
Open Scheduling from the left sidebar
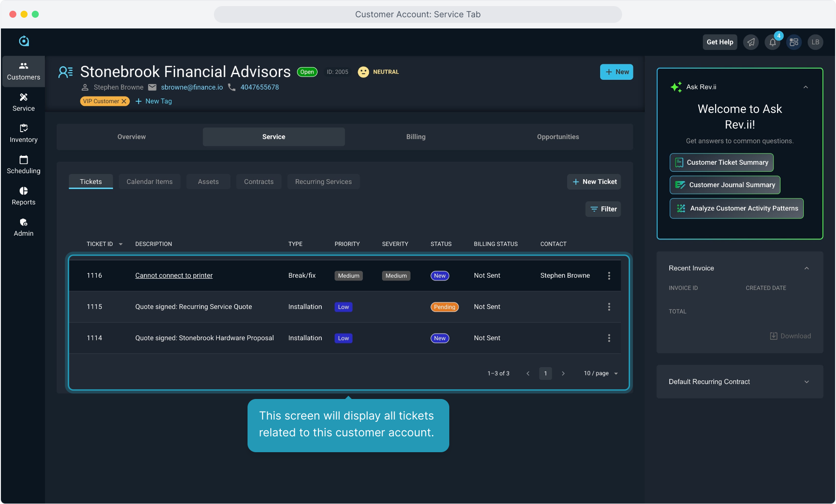tap(23, 165)
